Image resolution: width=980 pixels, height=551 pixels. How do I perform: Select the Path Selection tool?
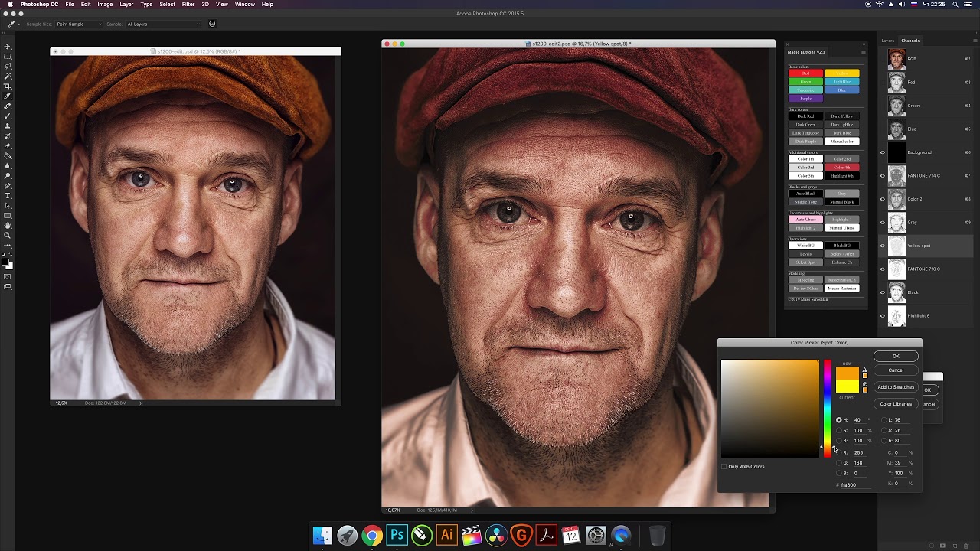[x=7, y=205]
